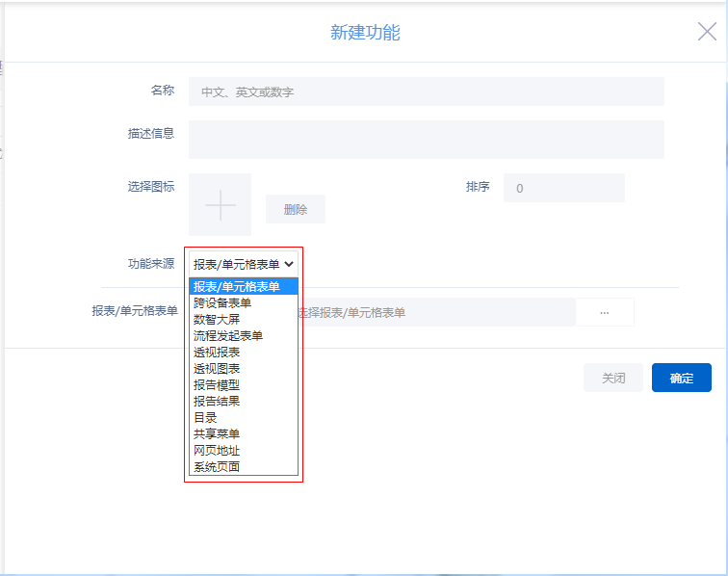Focus the 描述信息 text area
The image size is (728, 576).
426,139
